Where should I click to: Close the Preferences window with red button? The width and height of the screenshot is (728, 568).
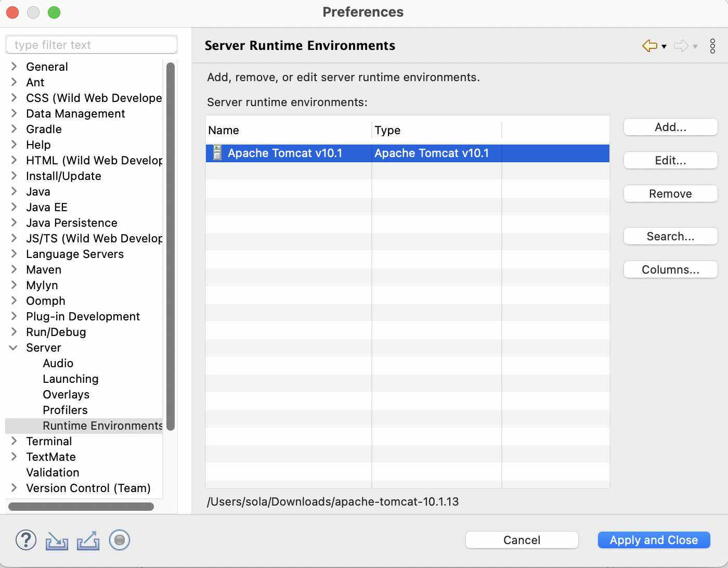point(12,12)
